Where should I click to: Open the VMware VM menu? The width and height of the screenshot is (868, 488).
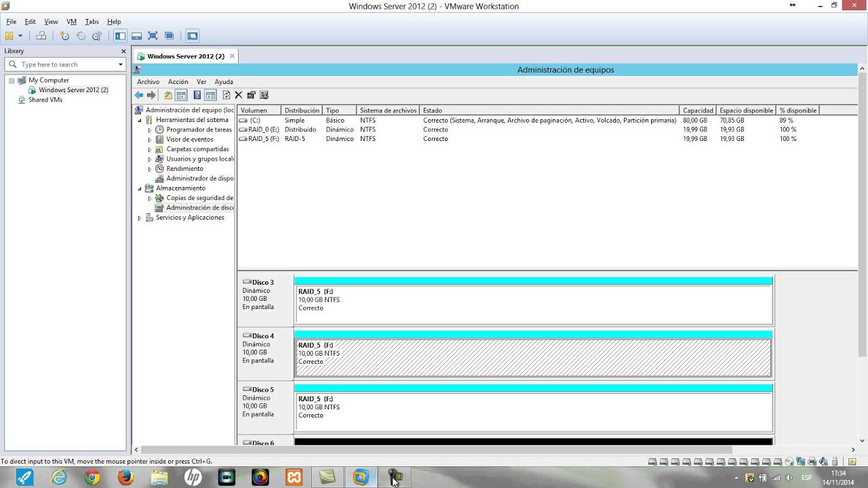[x=71, y=22]
